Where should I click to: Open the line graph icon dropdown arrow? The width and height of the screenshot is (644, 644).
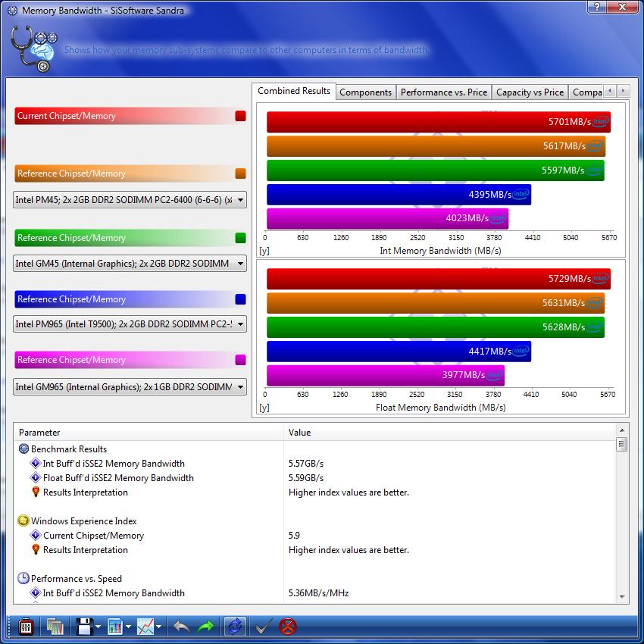click(159, 627)
